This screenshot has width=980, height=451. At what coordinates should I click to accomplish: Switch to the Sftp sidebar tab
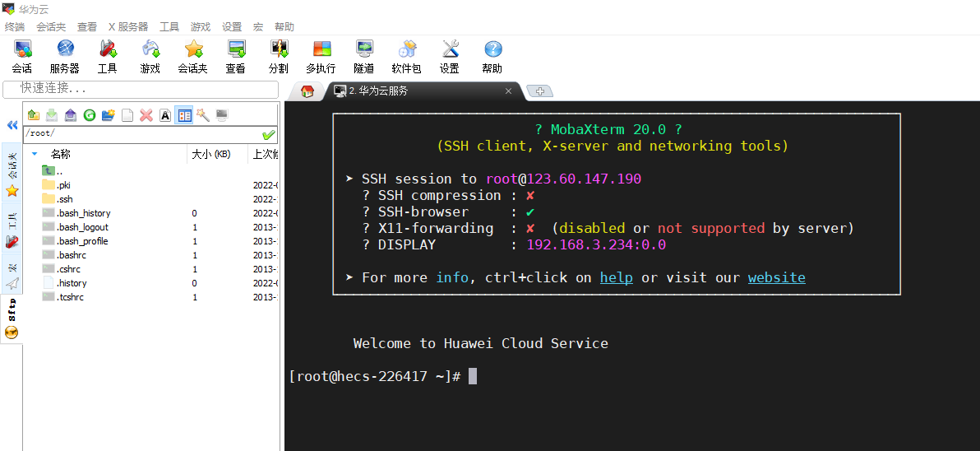[12, 313]
